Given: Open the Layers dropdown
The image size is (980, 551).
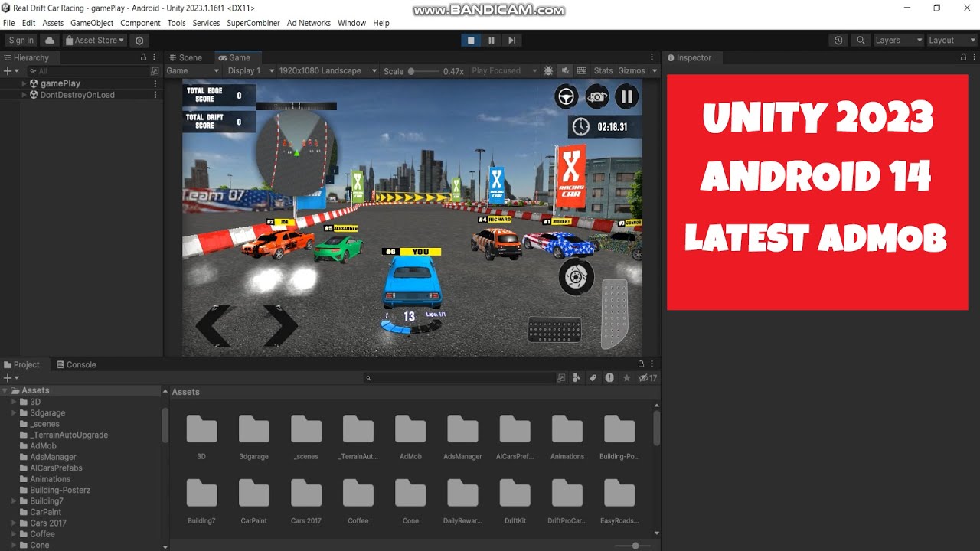Looking at the screenshot, I should [897, 41].
